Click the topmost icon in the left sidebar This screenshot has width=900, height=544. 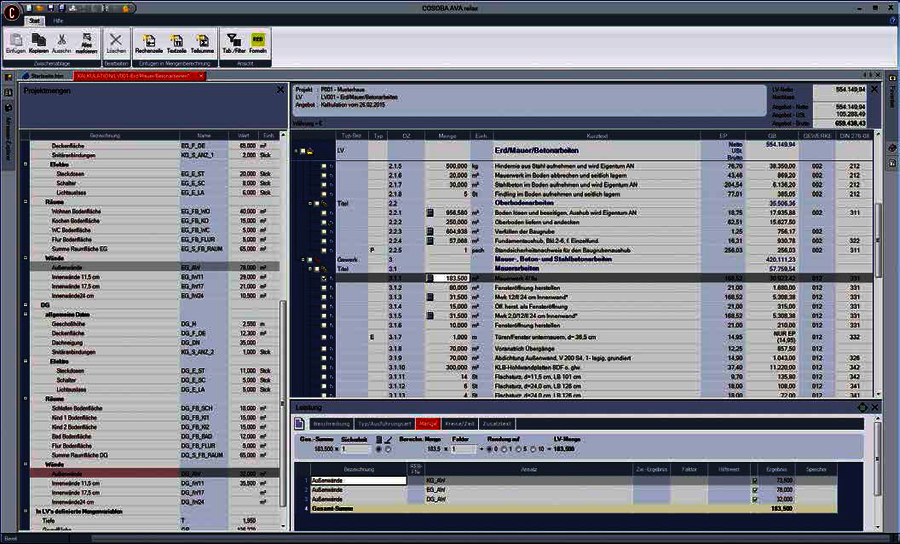(x=8, y=77)
